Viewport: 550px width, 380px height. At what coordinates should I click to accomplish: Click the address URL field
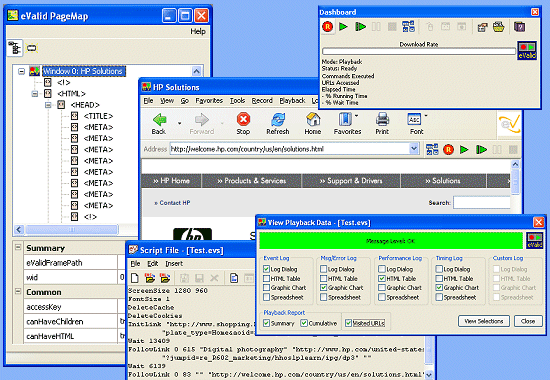289,149
